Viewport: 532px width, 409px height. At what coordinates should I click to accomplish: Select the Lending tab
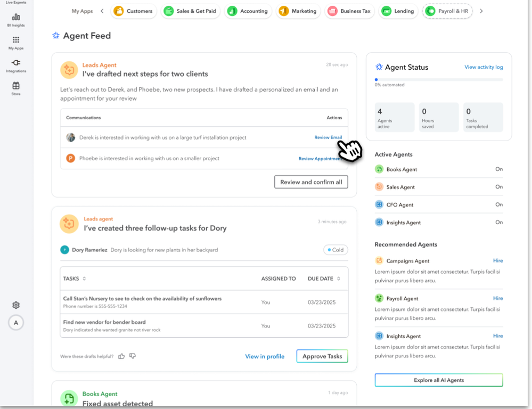pos(398,11)
